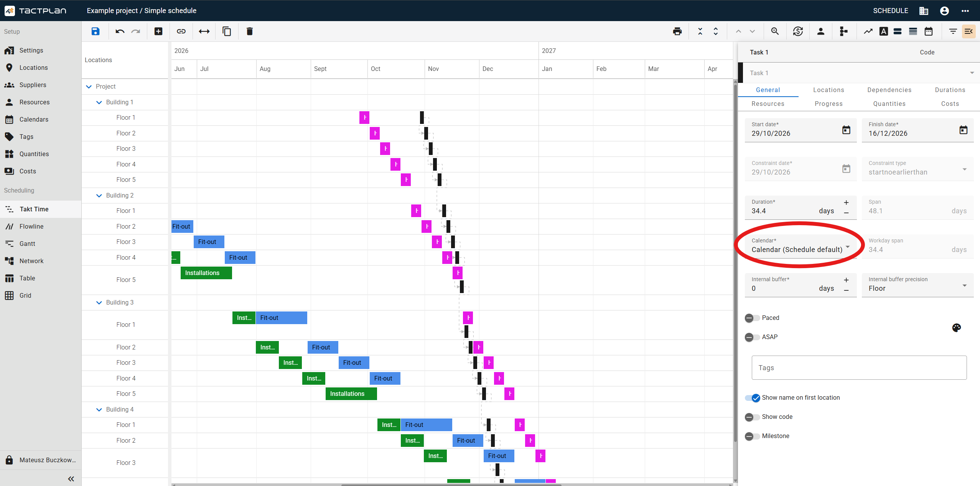Open Calendars in the sidebar

[x=41, y=119]
